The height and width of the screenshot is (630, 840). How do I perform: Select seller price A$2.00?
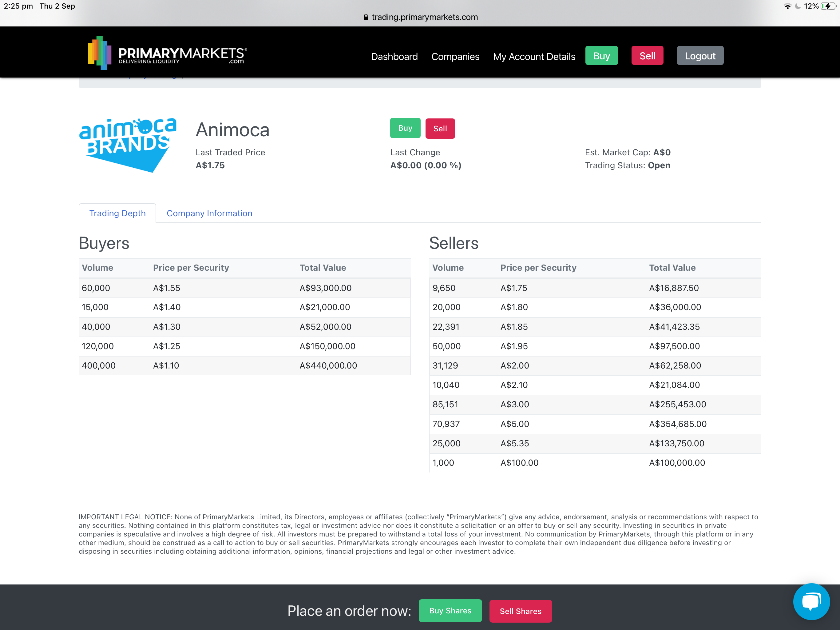pos(515,365)
